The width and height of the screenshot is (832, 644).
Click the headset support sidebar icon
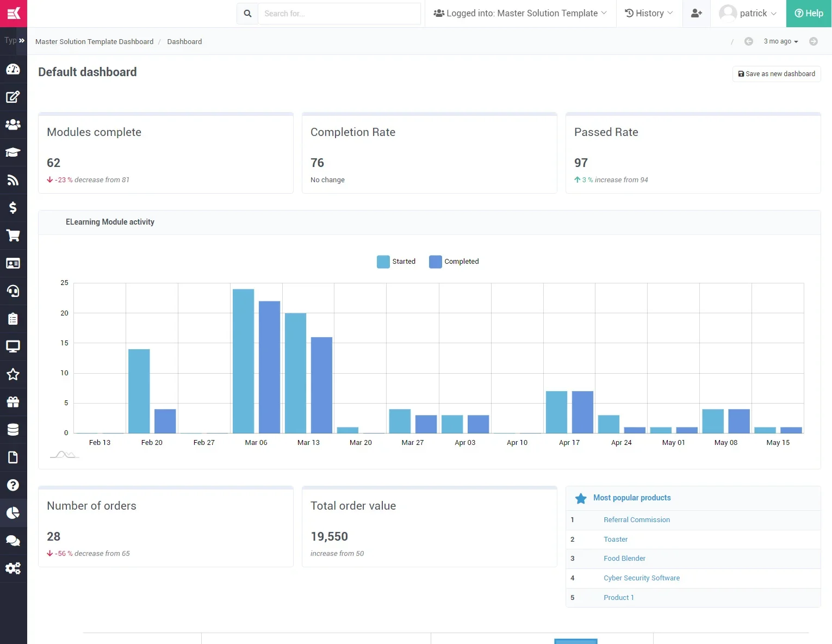(x=13, y=291)
